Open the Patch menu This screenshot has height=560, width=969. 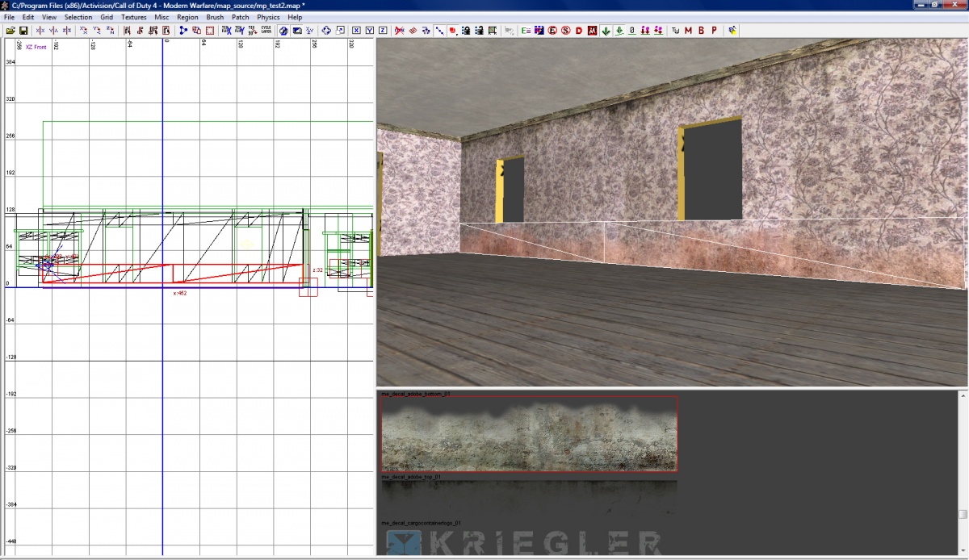pos(240,17)
